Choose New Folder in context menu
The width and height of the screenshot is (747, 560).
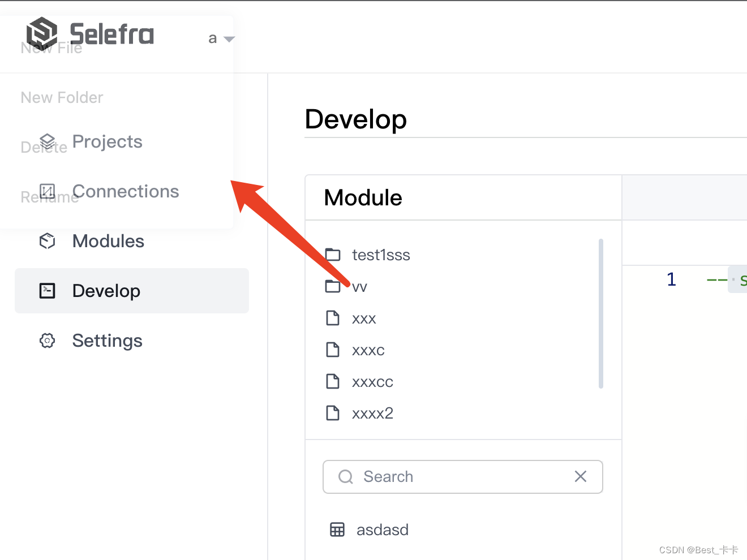pyautogui.click(x=62, y=97)
